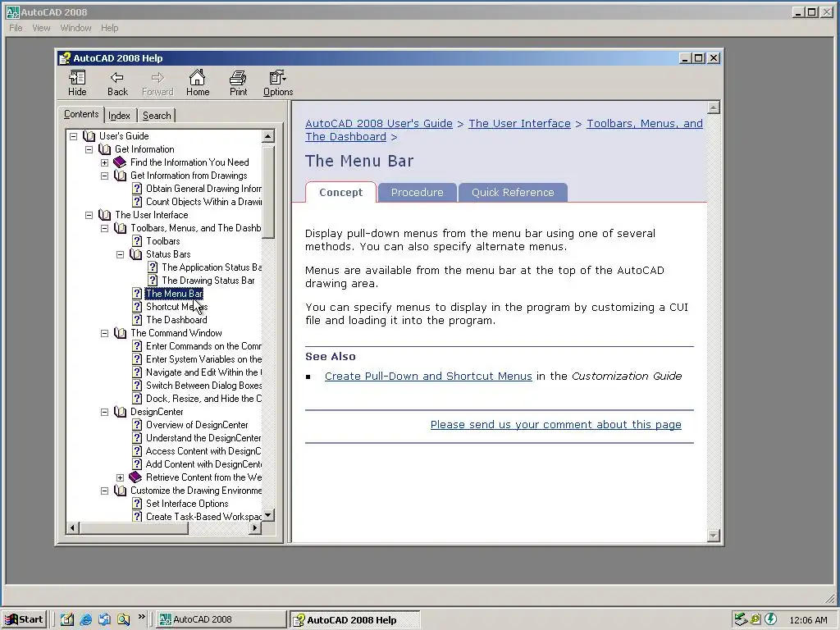The height and width of the screenshot is (630, 840).
Task: Open the View menu
Action: tap(41, 28)
